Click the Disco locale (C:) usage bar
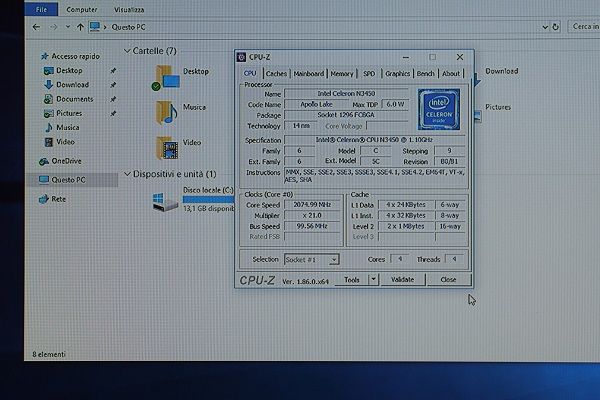This screenshot has width=600, height=400. (209, 199)
